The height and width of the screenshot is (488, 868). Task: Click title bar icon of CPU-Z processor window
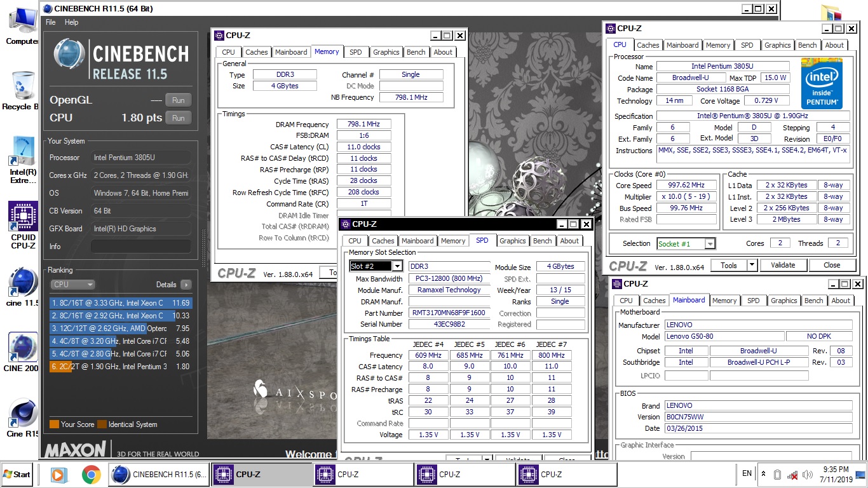611,28
